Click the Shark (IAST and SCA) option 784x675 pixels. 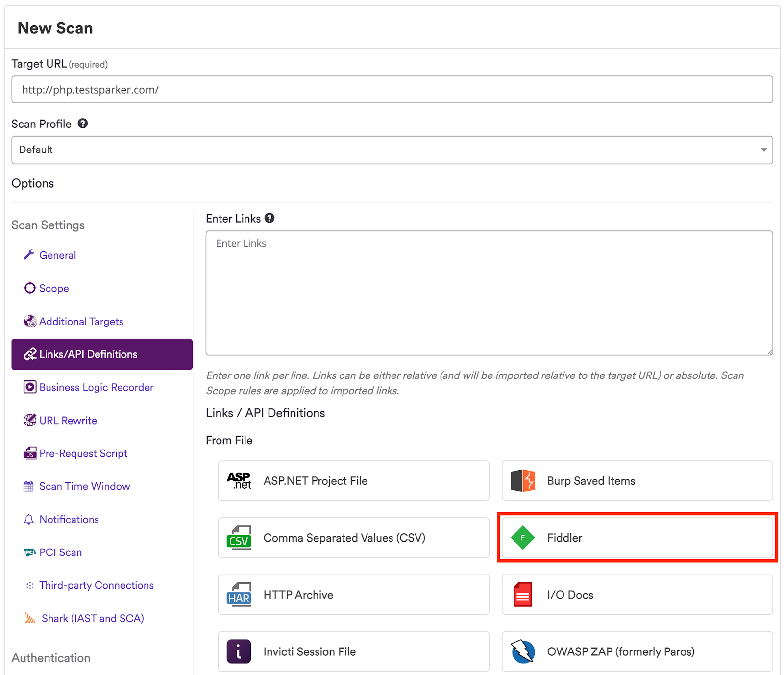click(x=92, y=618)
